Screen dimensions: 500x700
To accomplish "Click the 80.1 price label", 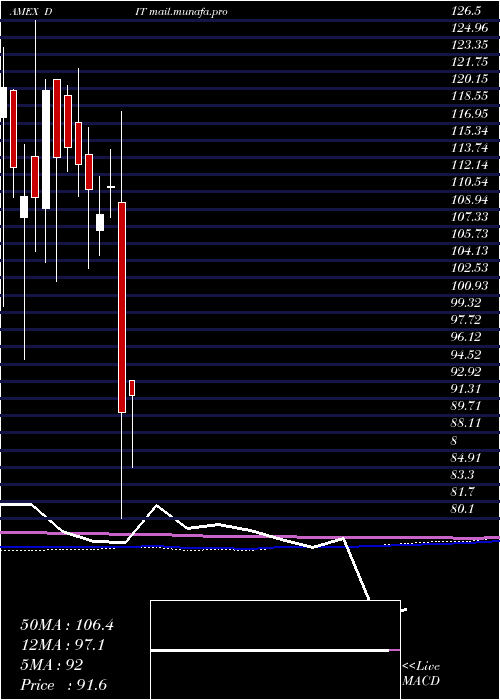I will 462,509.
